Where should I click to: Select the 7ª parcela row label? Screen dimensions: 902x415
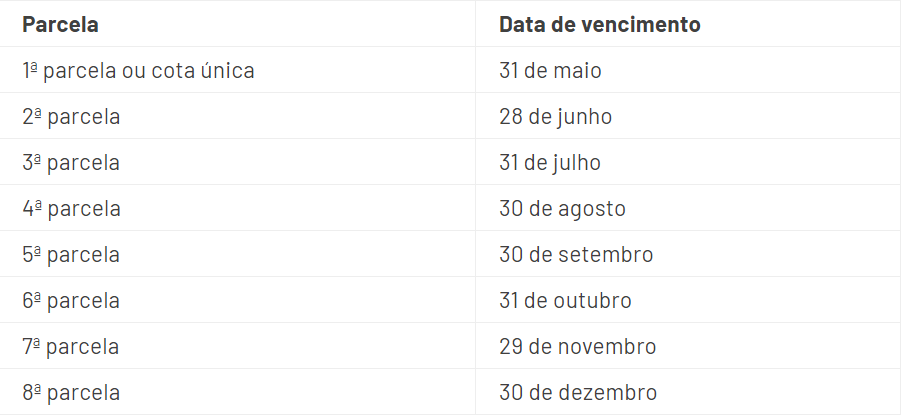71,347
